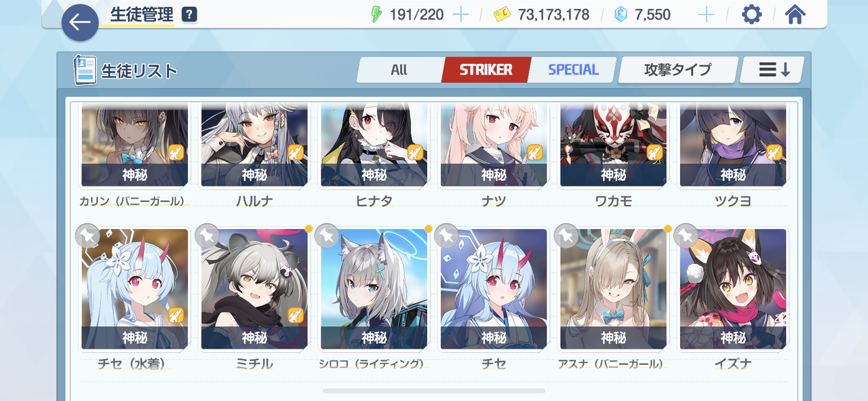Screen dimensions: 868x401
Task: Toggle the sort order list-arrow button
Action: point(772,70)
